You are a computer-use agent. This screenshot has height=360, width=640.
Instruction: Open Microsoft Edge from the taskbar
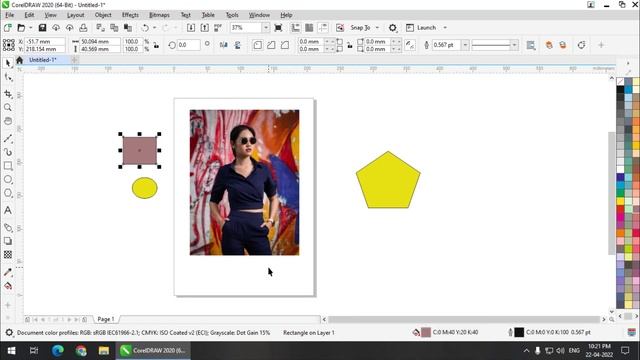tap(58, 350)
